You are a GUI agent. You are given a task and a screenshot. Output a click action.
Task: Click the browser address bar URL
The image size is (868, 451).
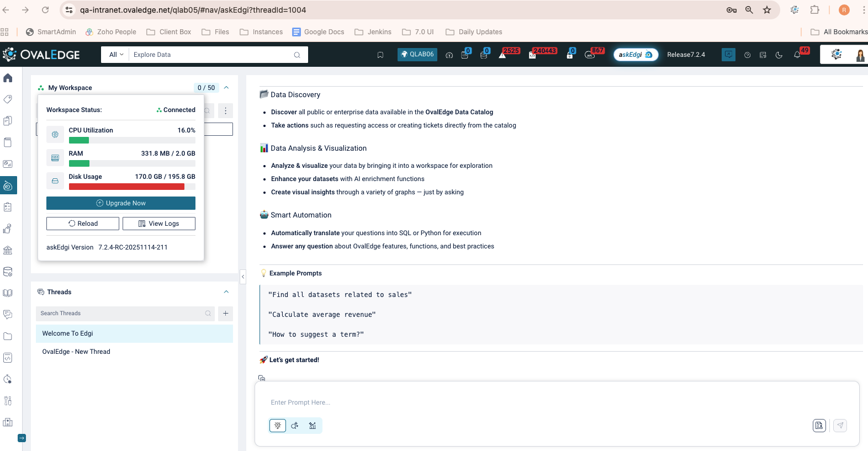pyautogui.click(x=193, y=10)
